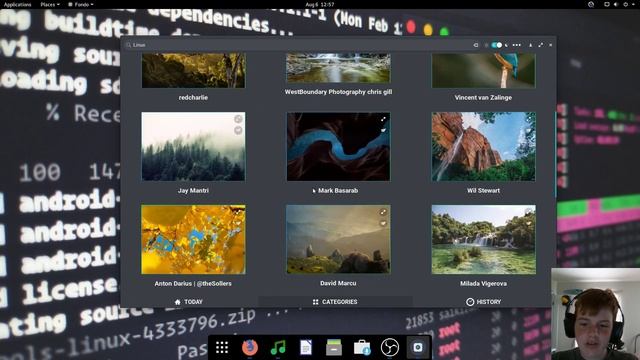Click the Fondo app icon in dock

[418, 347]
